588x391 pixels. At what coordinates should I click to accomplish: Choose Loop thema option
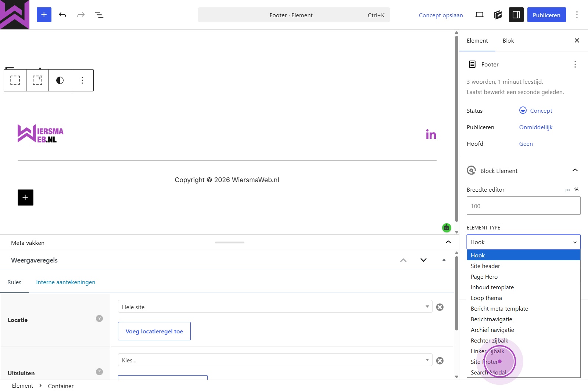[x=524, y=298]
